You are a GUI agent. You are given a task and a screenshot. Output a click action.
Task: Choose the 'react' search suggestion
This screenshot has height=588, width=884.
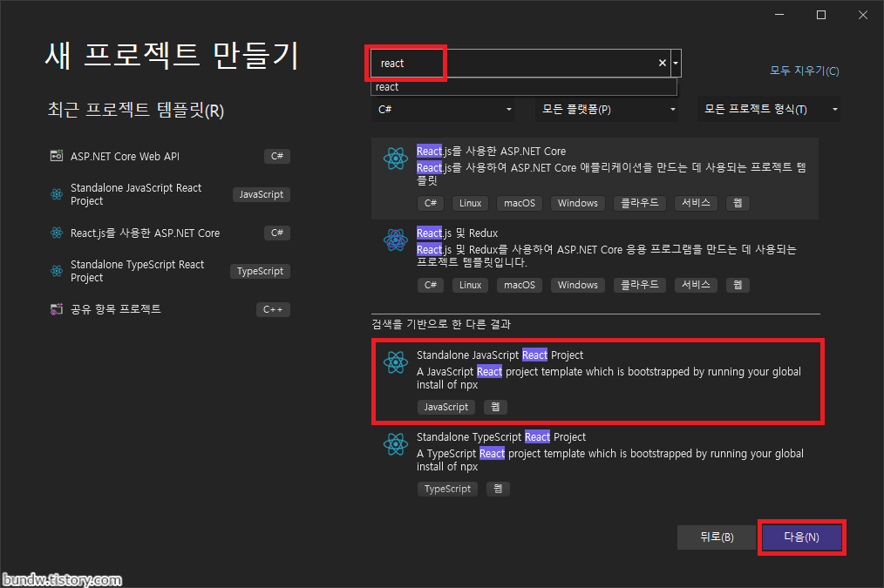pos(524,87)
